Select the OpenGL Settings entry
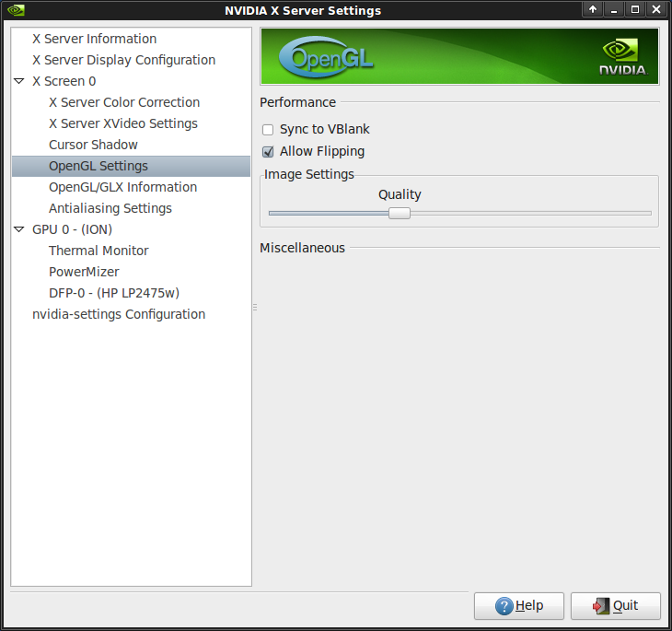Viewport: 672px width, 631px height. point(131,166)
